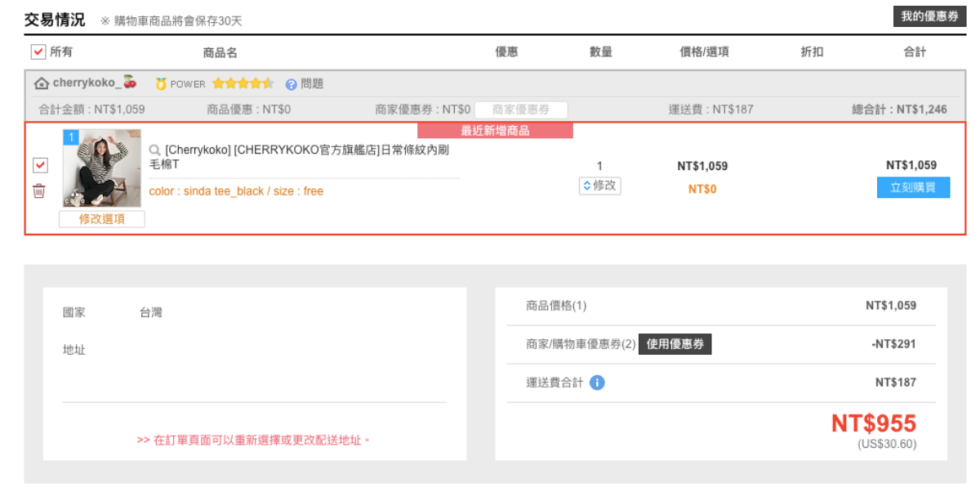Click the question mark 問題 icon

pyautogui.click(x=291, y=84)
